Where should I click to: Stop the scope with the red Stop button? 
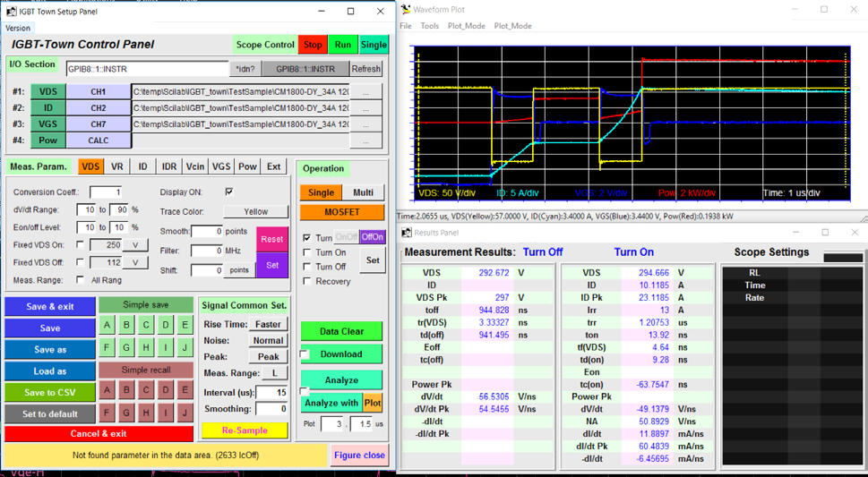pos(313,45)
